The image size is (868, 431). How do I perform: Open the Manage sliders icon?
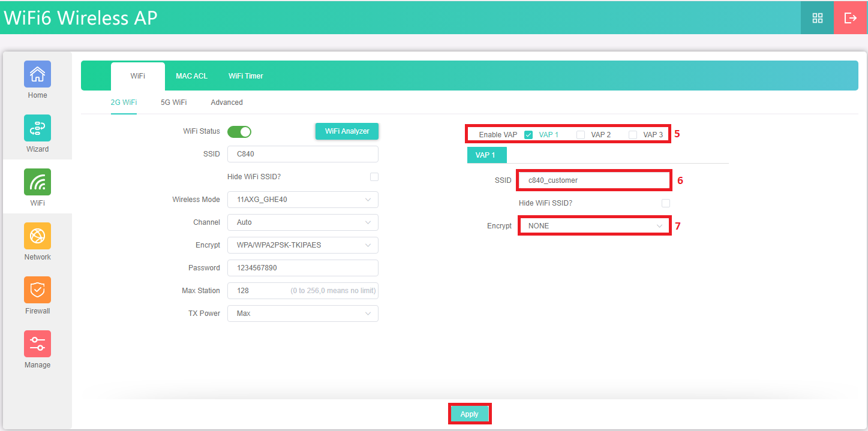coord(37,344)
